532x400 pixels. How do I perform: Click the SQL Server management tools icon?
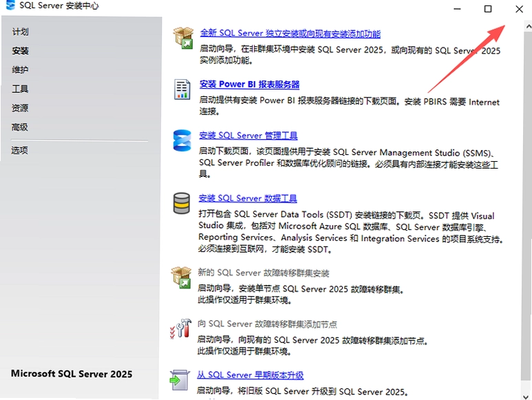[x=182, y=140]
